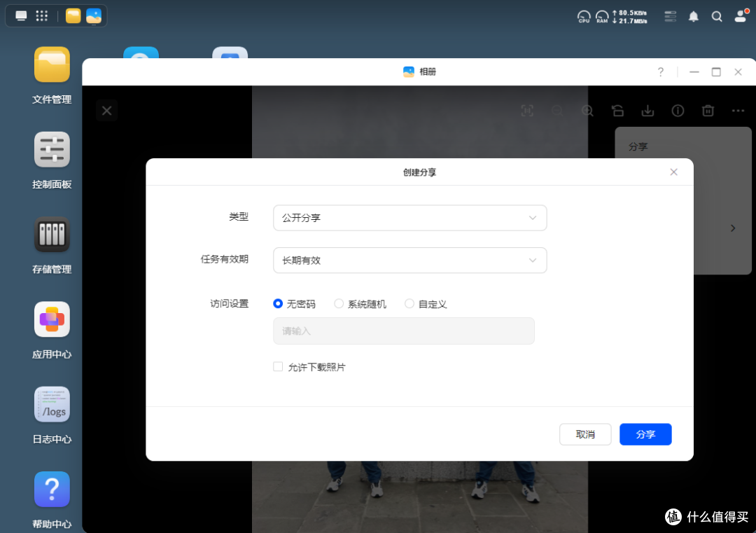Launch 应用中心 from the desktop
Viewport: 756px width, 533px height.
tap(52, 319)
